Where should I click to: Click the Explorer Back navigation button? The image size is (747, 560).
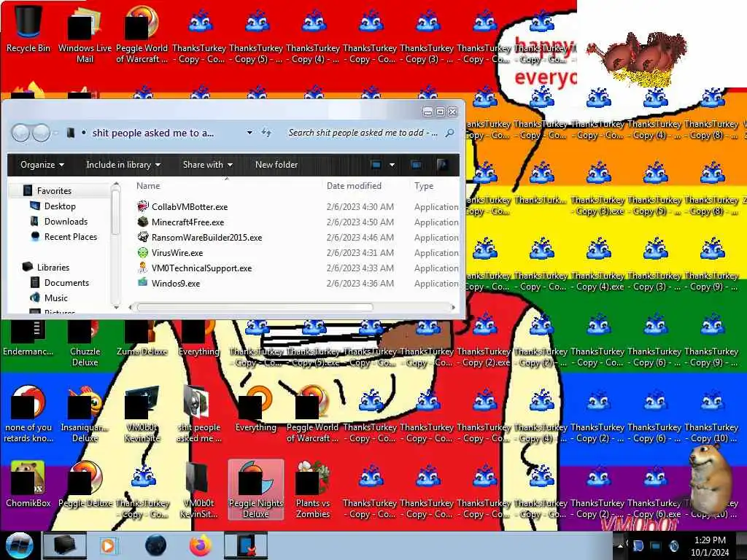pyautogui.click(x=20, y=133)
